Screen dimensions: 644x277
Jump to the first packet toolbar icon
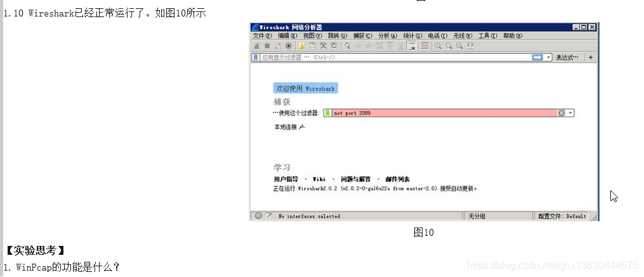[x=390, y=46]
